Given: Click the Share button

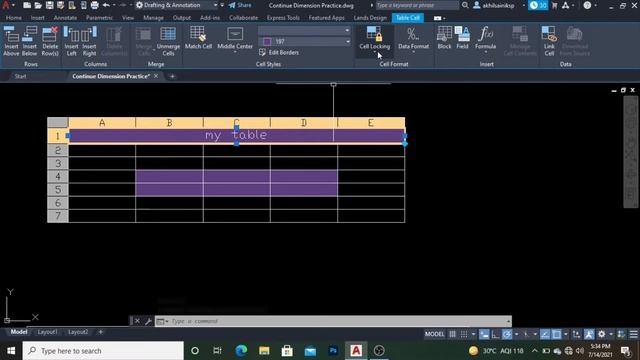Looking at the screenshot, I should pyautogui.click(x=240, y=5).
